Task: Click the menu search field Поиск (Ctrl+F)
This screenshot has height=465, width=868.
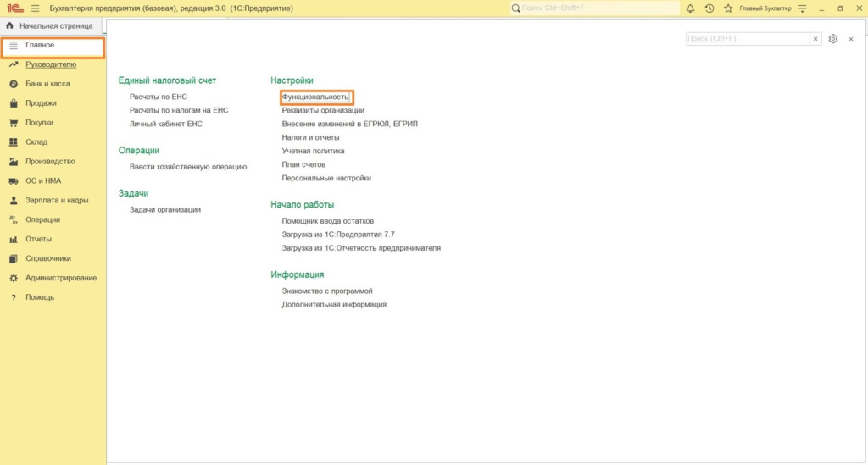Action: pyautogui.click(x=748, y=39)
